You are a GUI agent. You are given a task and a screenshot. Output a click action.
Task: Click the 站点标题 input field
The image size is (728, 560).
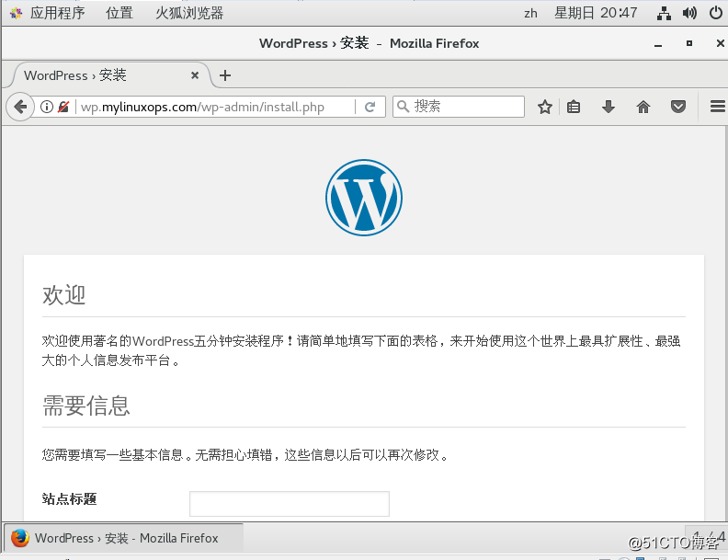point(290,504)
